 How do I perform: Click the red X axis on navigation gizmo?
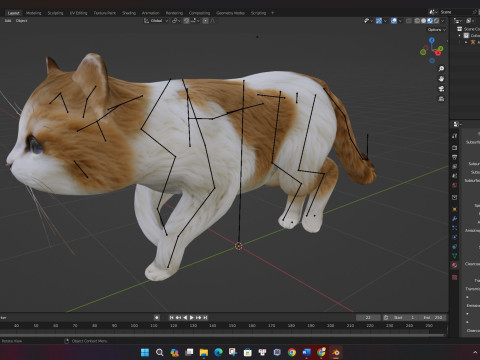pos(438,53)
